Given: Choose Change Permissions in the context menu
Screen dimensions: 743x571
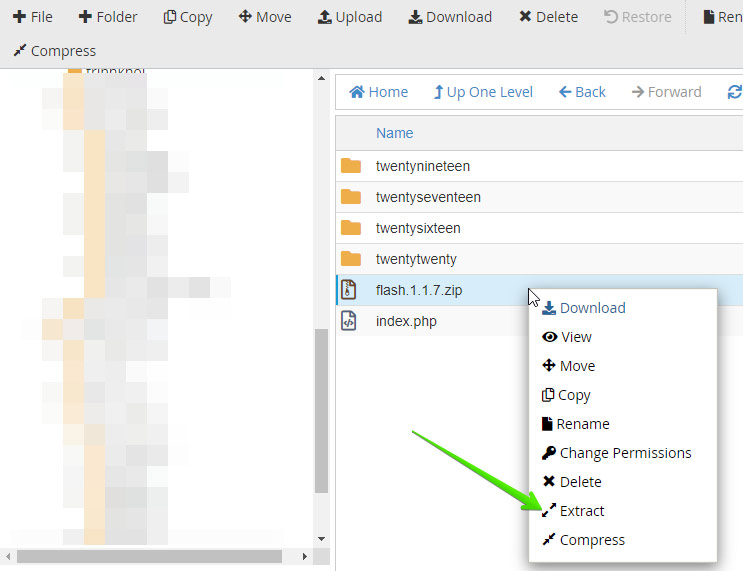Looking at the screenshot, I should click(616, 453).
